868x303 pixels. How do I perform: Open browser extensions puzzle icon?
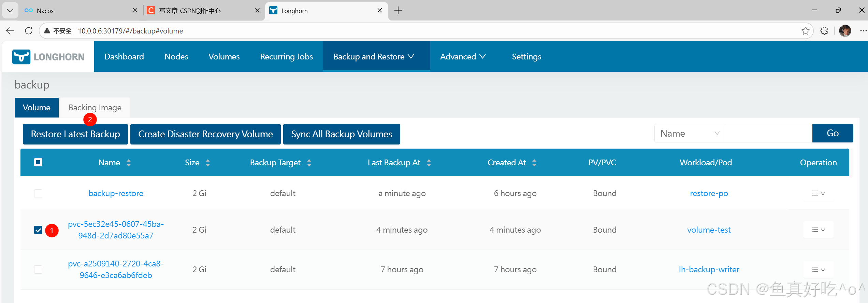(x=824, y=31)
